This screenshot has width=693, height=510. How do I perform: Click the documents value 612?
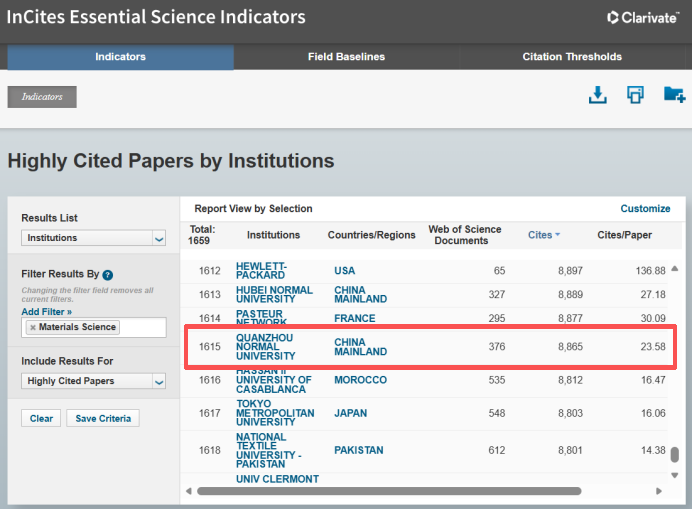click(x=497, y=450)
